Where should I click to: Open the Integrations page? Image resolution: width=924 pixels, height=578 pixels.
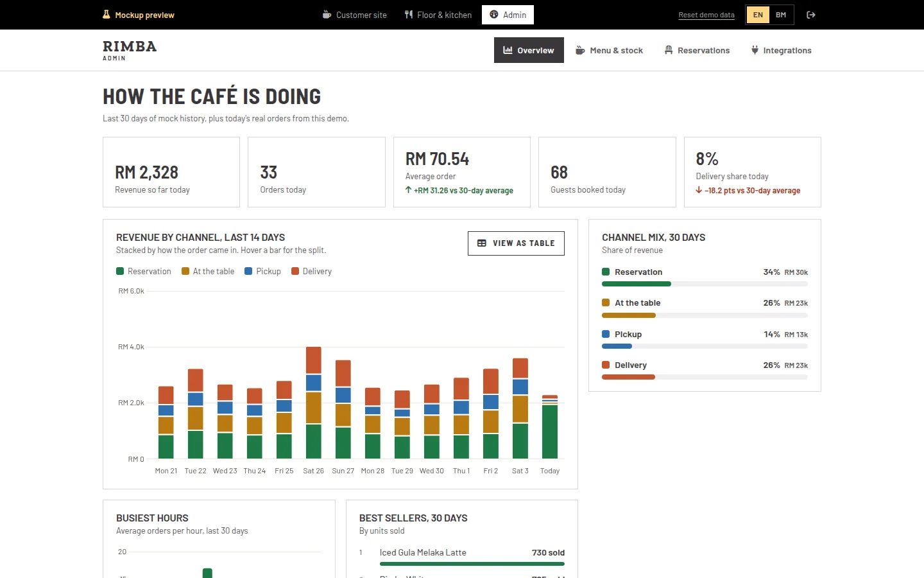(x=781, y=50)
